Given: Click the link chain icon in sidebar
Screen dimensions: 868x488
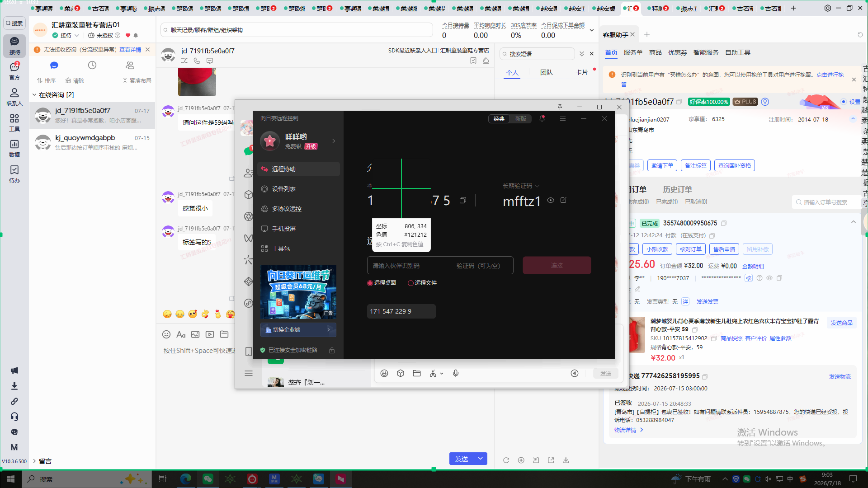Looking at the screenshot, I should point(14,401).
